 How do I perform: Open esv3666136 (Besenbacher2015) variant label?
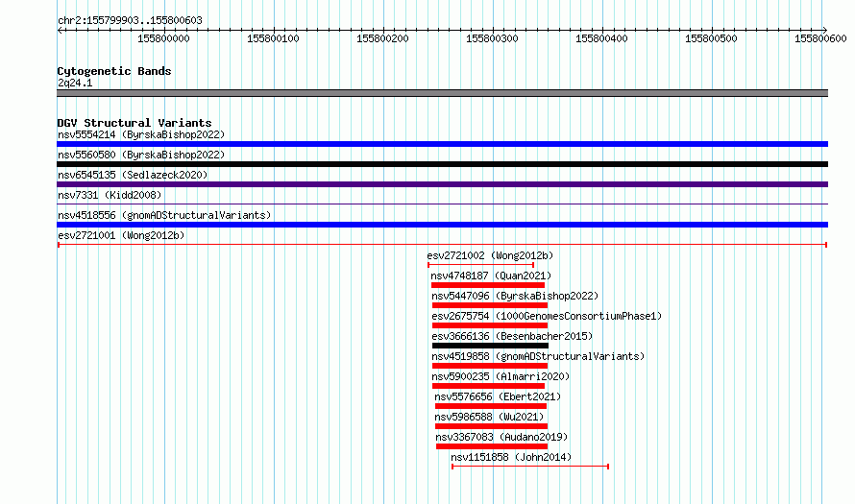(512, 336)
